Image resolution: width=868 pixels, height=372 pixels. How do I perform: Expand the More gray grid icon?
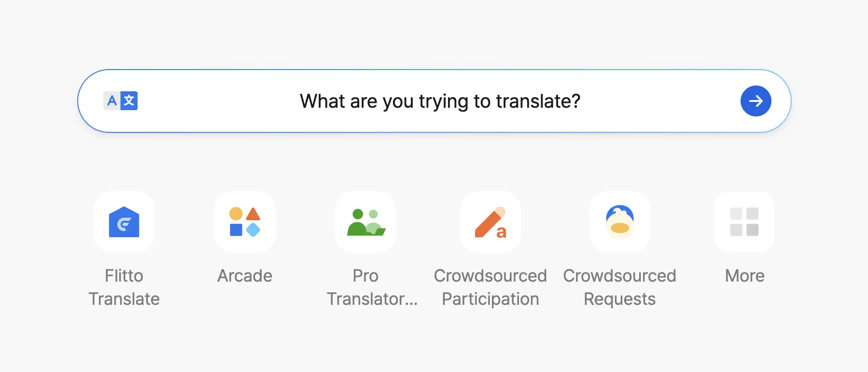coord(744,222)
